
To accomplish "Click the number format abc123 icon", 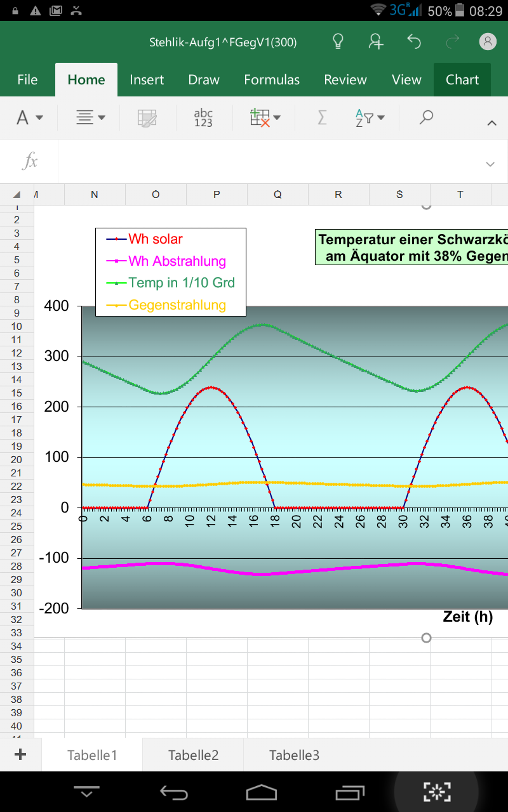I will click(203, 118).
